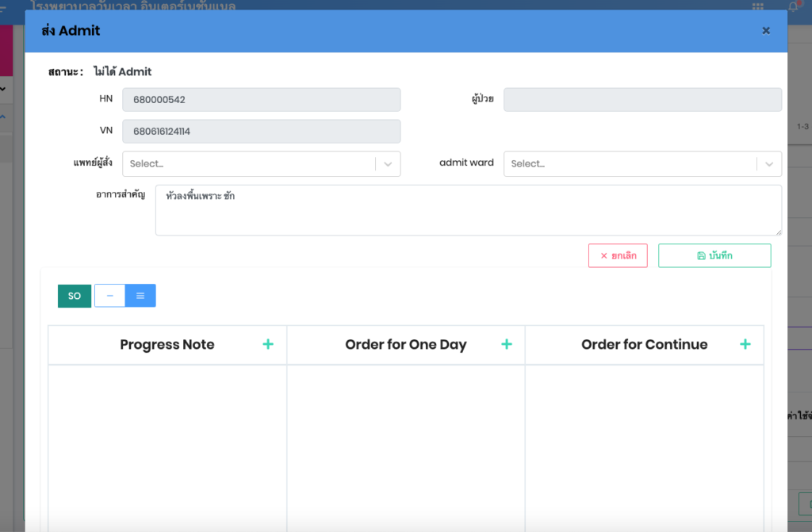Click the ยกเลิก cancel button

(618, 256)
